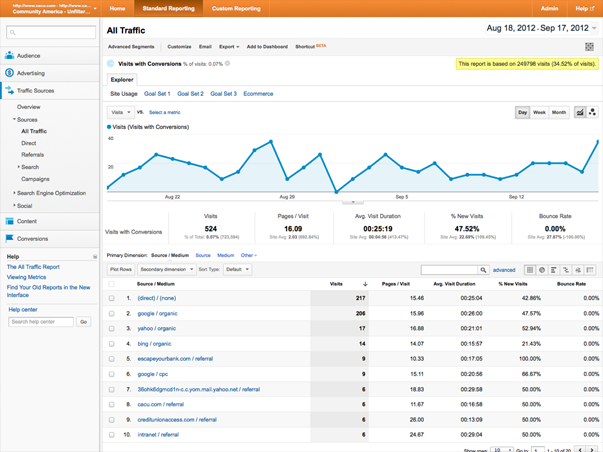Switch to Goal Set 2 tab

190,93
